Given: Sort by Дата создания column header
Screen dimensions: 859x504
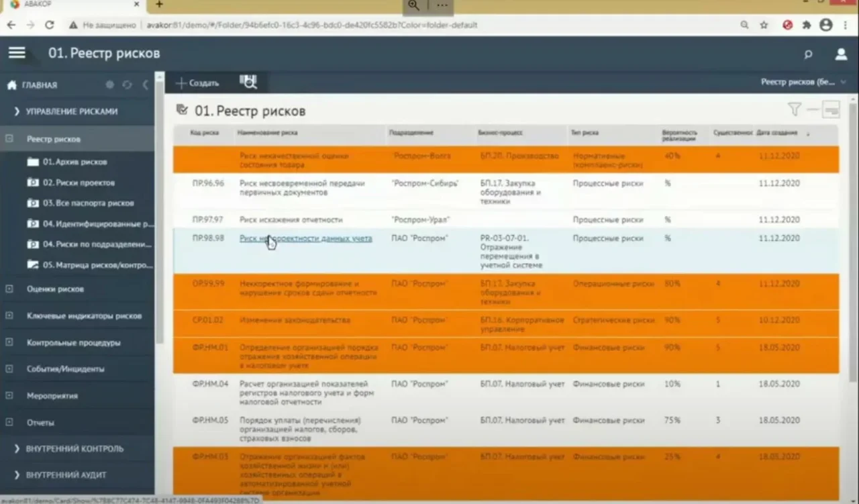Looking at the screenshot, I should (x=777, y=133).
